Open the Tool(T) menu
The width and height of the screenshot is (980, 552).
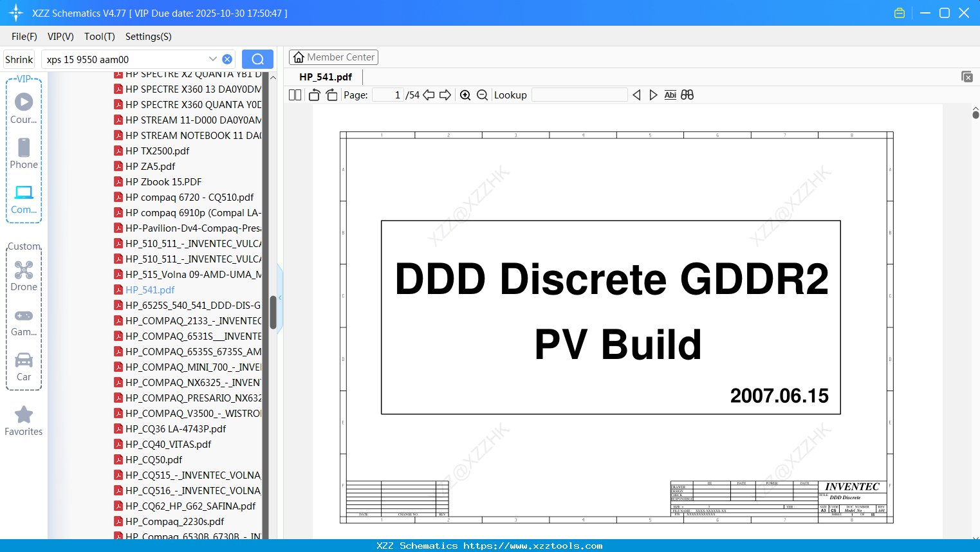pyautogui.click(x=100, y=37)
